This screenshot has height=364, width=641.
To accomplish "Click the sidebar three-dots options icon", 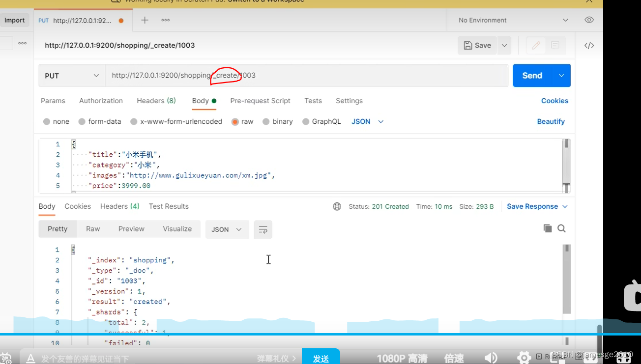I will pyautogui.click(x=22, y=43).
